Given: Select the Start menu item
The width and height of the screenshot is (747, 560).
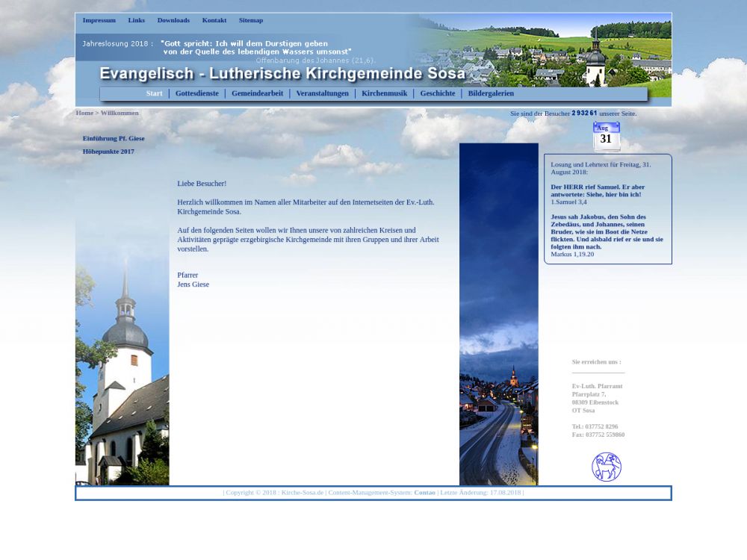Looking at the screenshot, I should (x=154, y=93).
